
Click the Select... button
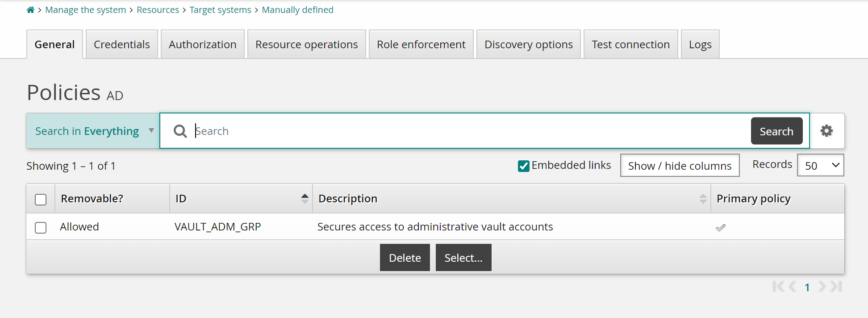tap(463, 258)
